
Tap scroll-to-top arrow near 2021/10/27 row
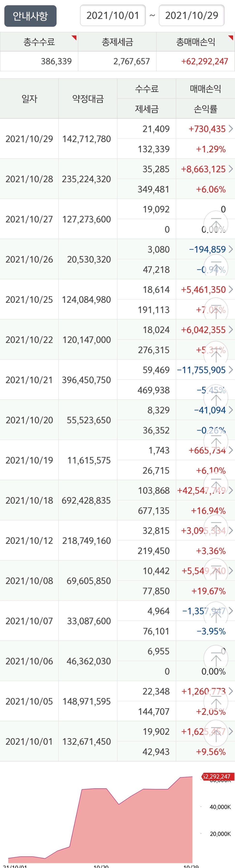(216, 222)
